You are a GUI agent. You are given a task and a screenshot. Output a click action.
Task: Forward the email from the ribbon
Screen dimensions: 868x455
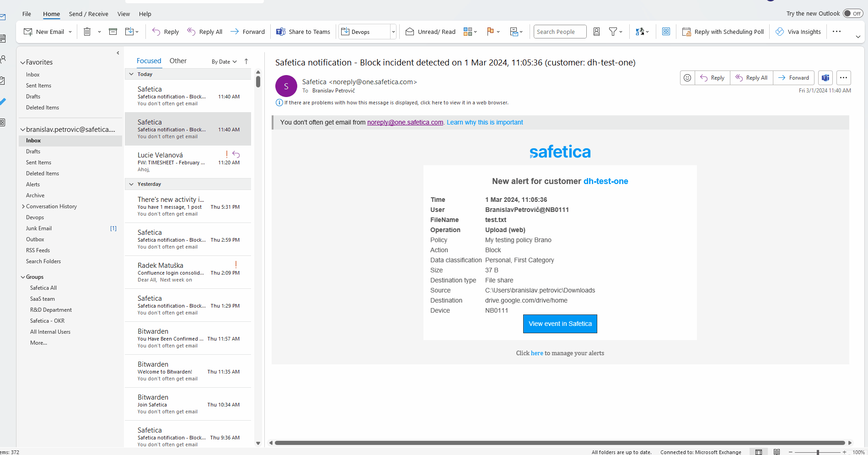(247, 32)
